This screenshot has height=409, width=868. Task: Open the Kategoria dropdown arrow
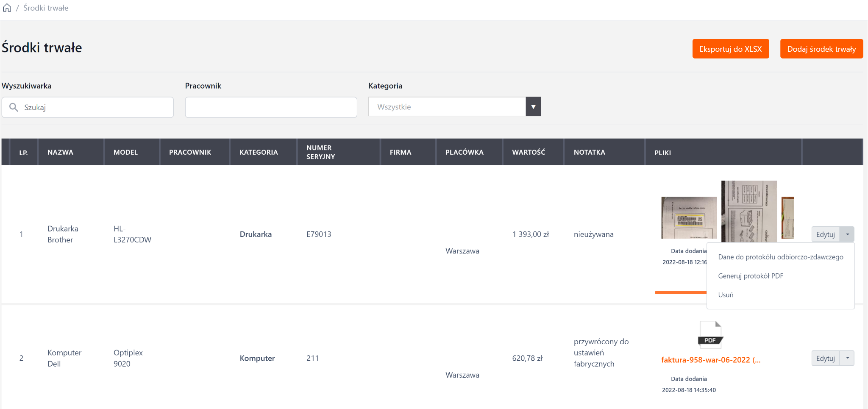[x=533, y=107]
